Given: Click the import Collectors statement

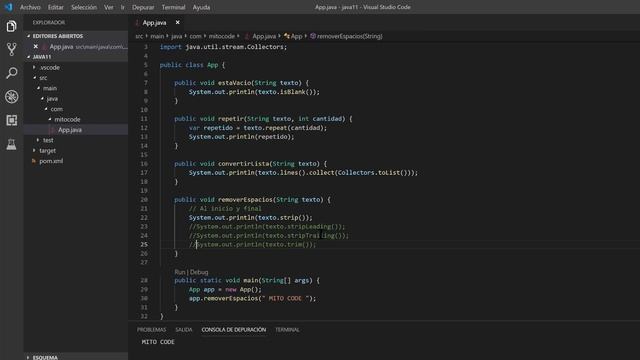Looking at the screenshot, I should coord(223,47).
